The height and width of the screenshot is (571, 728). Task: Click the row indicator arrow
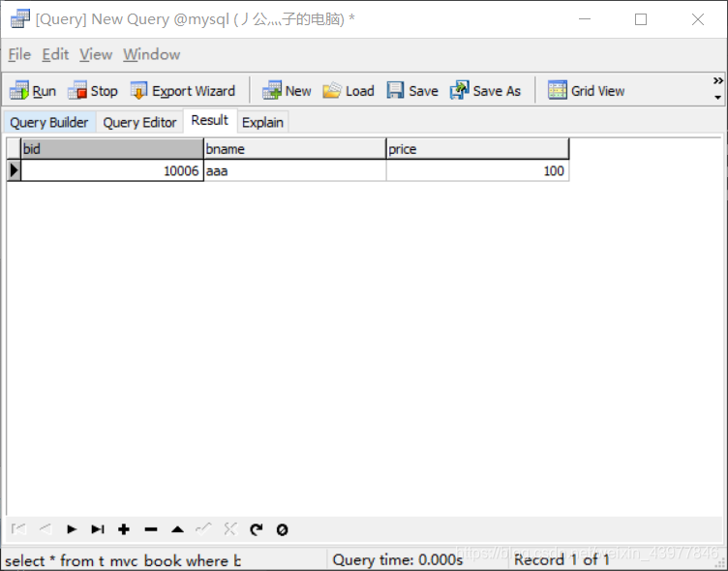tap(14, 171)
